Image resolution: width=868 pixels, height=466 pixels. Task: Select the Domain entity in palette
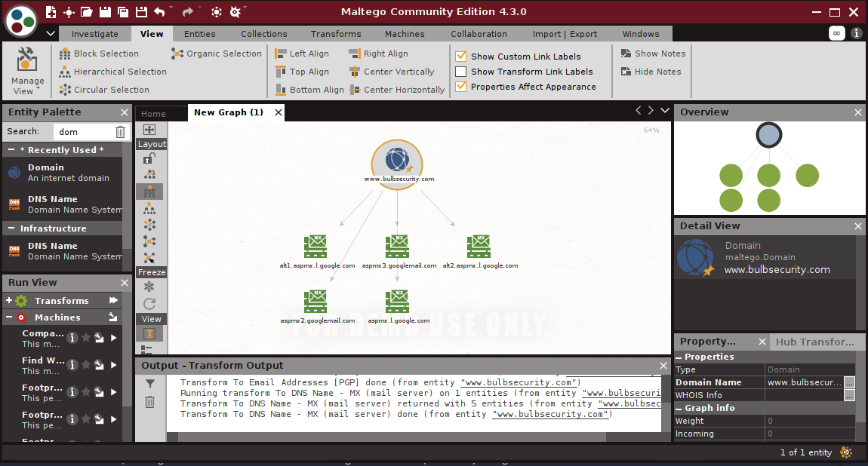[62, 173]
